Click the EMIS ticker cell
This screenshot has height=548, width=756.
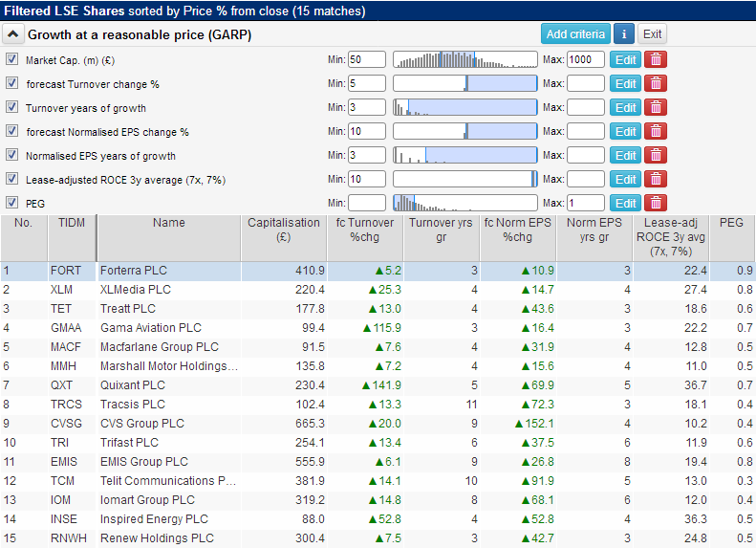tap(72, 462)
